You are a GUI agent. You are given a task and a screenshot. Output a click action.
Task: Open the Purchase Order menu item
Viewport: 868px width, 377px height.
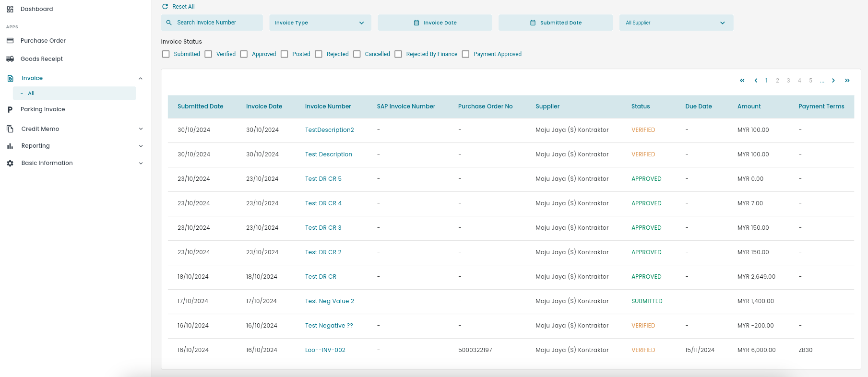(43, 41)
